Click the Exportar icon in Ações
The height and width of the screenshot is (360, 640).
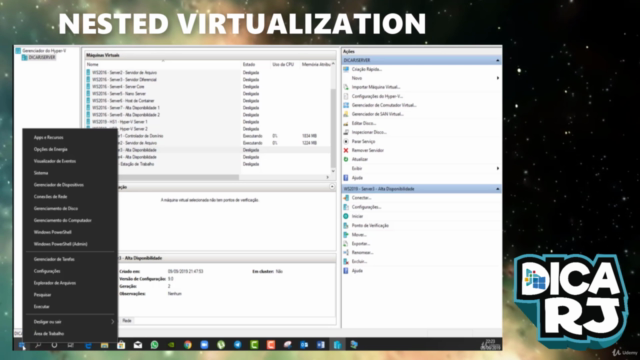click(x=346, y=243)
